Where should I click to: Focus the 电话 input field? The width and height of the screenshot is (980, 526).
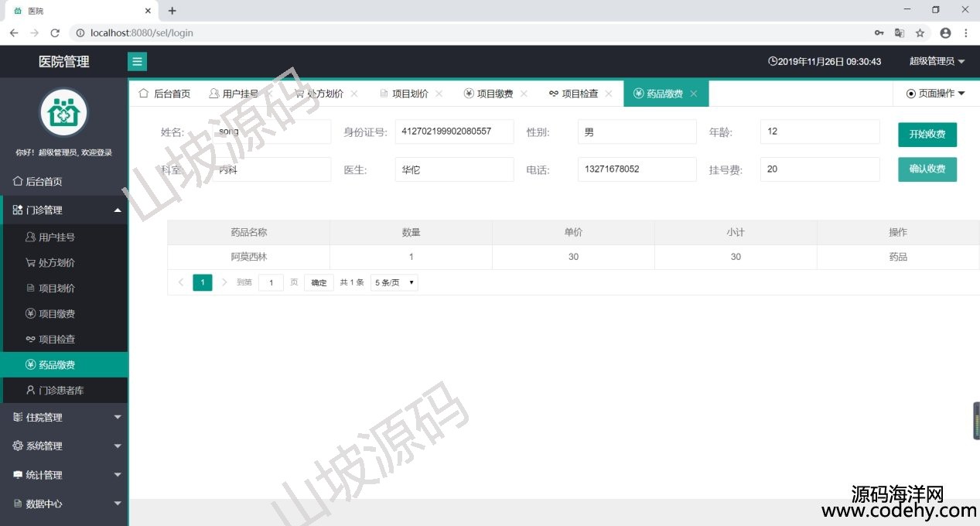pyautogui.click(x=637, y=169)
